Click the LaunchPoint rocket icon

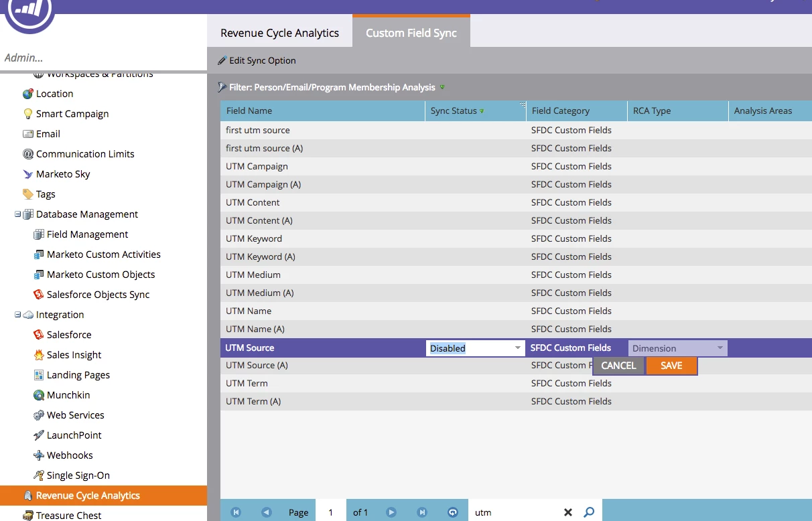tap(38, 435)
